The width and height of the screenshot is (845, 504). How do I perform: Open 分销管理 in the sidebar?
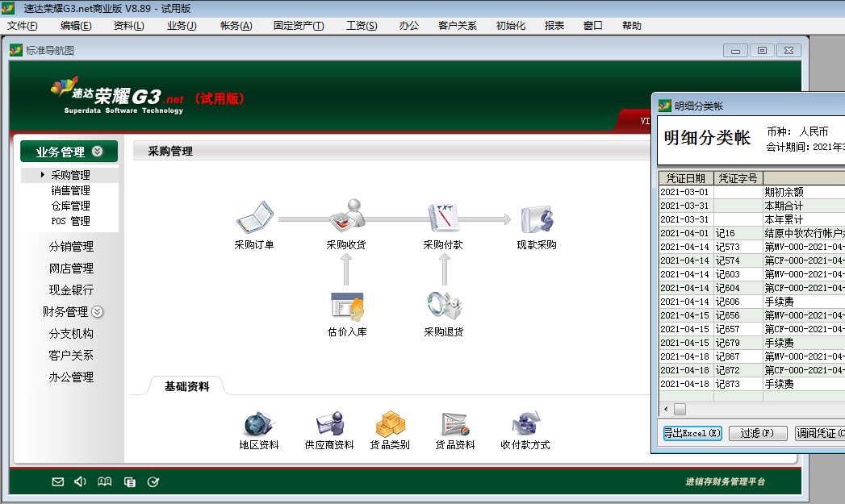point(71,247)
